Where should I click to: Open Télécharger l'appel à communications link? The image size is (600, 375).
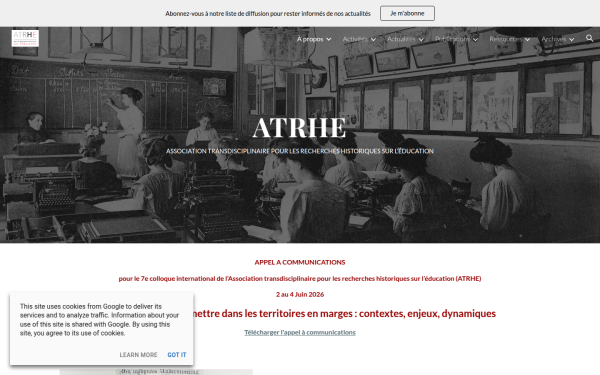tap(300, 333)
